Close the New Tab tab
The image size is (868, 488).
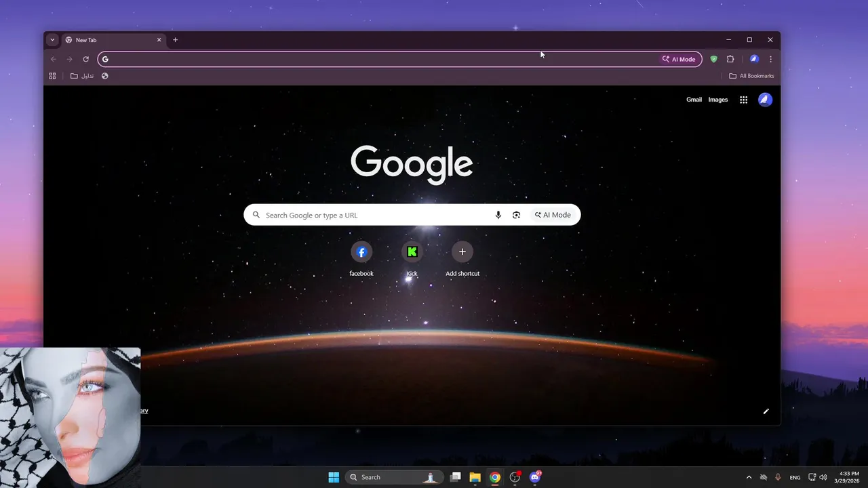pyautogui.click(x=159, y=40)
